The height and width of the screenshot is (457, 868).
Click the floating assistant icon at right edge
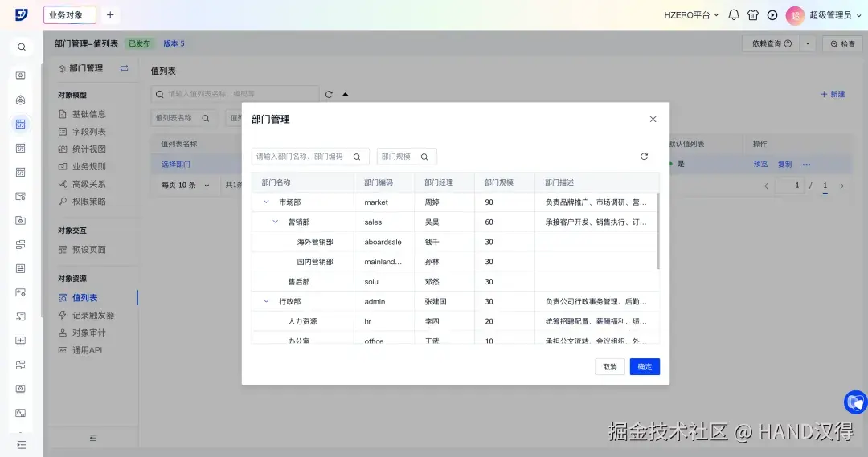pyautogui.click(x=856, y=402)
